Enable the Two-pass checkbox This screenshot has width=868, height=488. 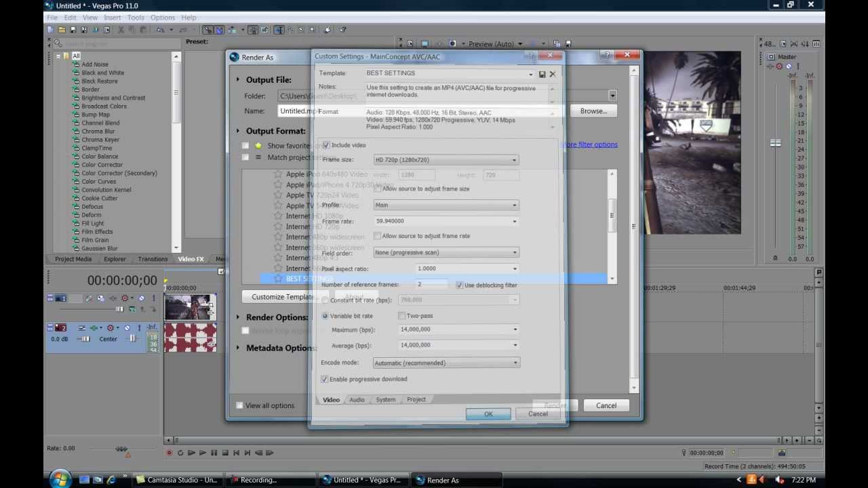coord(401,316)
